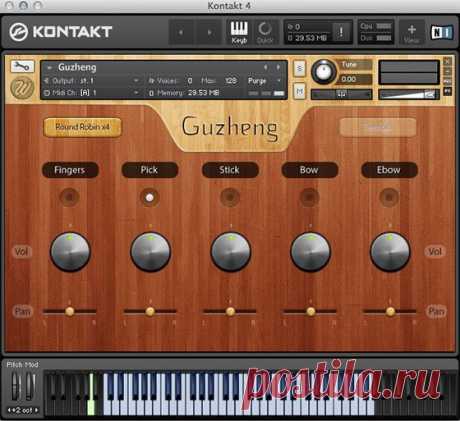
Task: Click the plus View size button
Action: pos(412,32)
